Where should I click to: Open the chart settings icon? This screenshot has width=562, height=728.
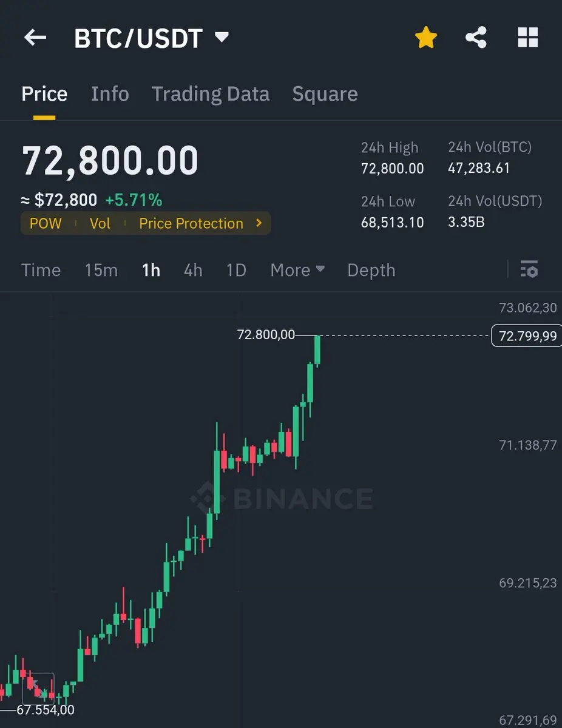529,269
